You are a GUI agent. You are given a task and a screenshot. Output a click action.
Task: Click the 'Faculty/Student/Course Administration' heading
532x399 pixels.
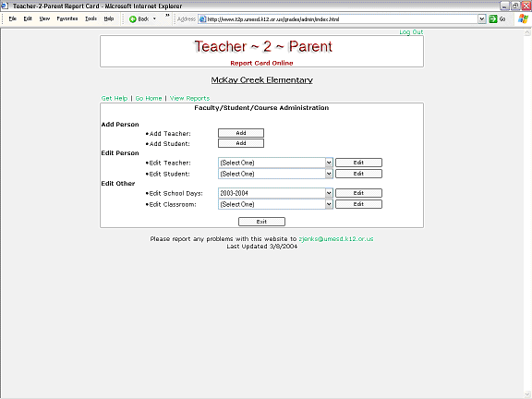tap(261, 108)
